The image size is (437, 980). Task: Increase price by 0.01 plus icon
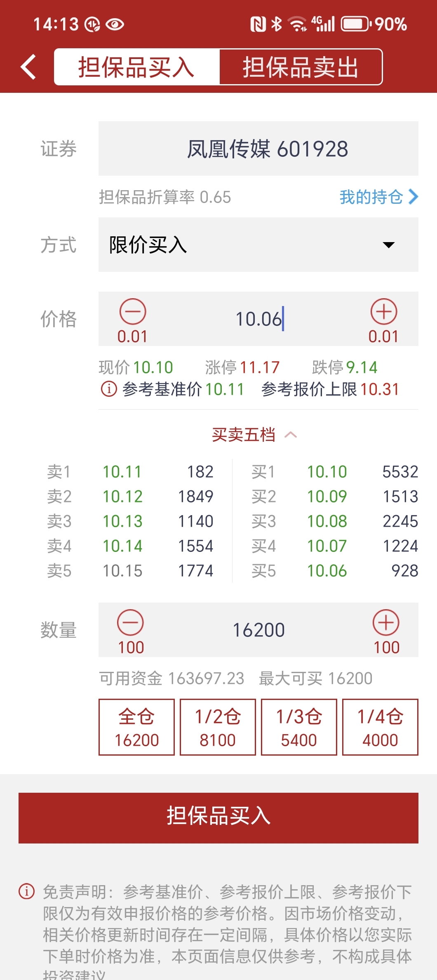point(384,312)
